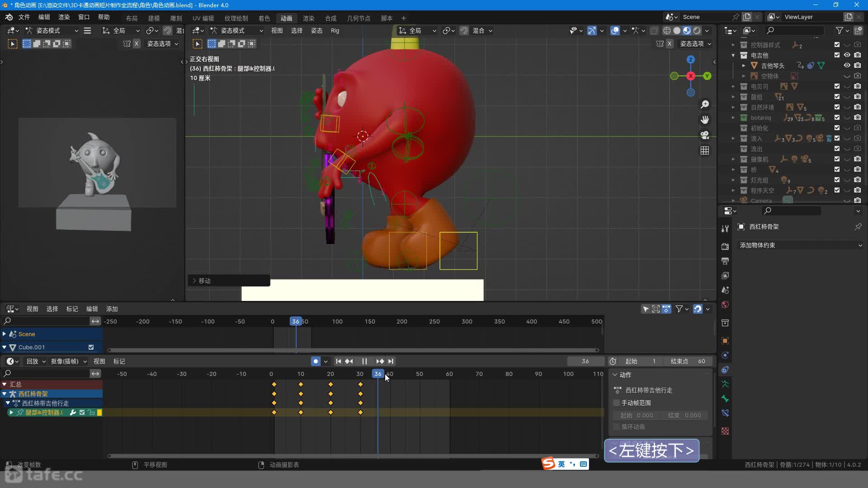The image size is (868, 488).
Task: Open the 姿态 menu in viewport header
Action: point(316,31)
